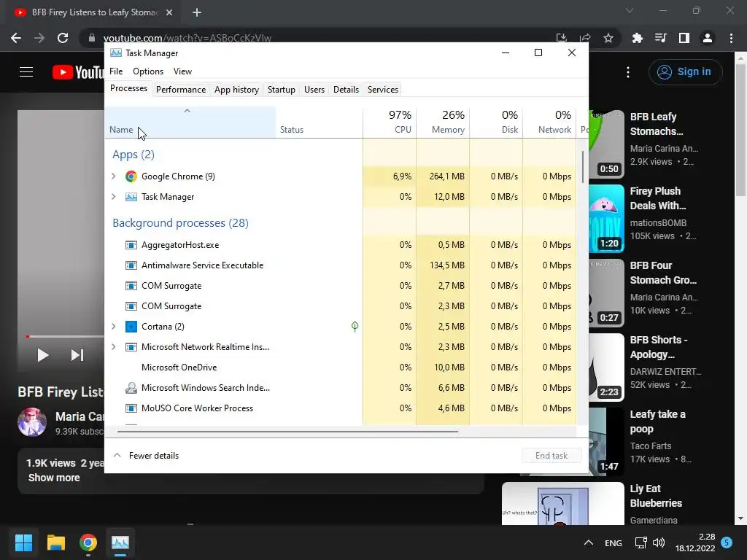Open a new Chrome tab
Image resolution: width=747 pixels, height=560 pixels.
(x=197, y=12)
